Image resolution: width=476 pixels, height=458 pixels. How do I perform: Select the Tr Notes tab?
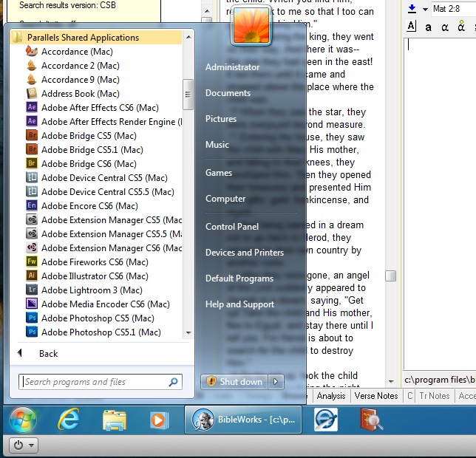tap(434, 396)
